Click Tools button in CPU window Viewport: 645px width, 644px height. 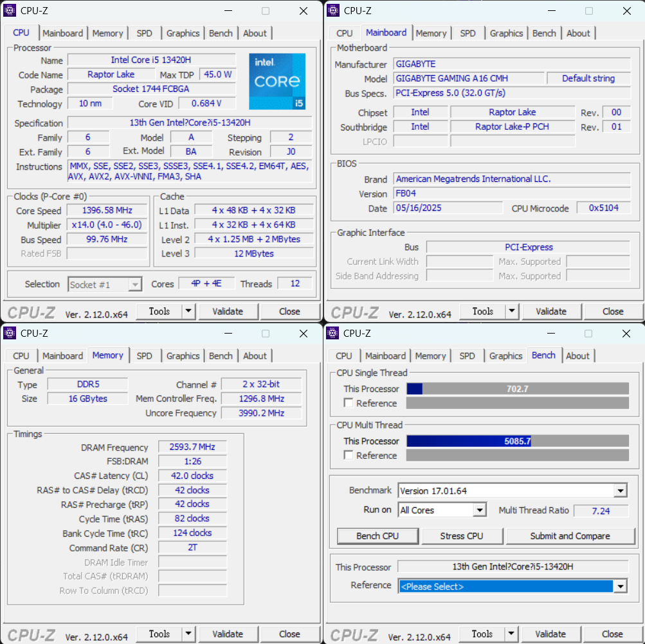click(159, 311)
